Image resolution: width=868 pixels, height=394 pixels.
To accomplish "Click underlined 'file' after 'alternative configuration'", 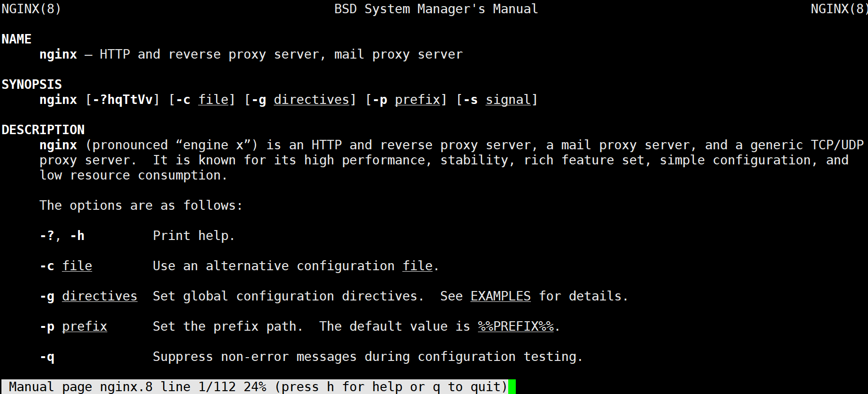I will (x=417, y=266).
